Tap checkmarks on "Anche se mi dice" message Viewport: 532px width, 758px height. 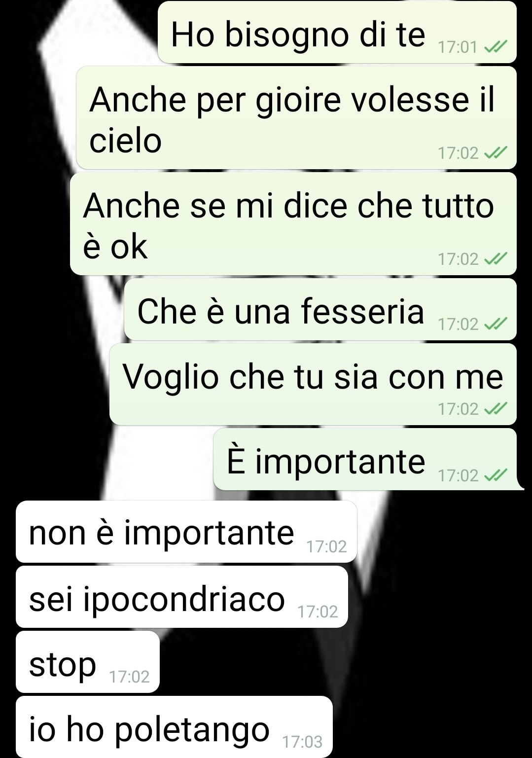pyautogui.click(x=495, y=259)
